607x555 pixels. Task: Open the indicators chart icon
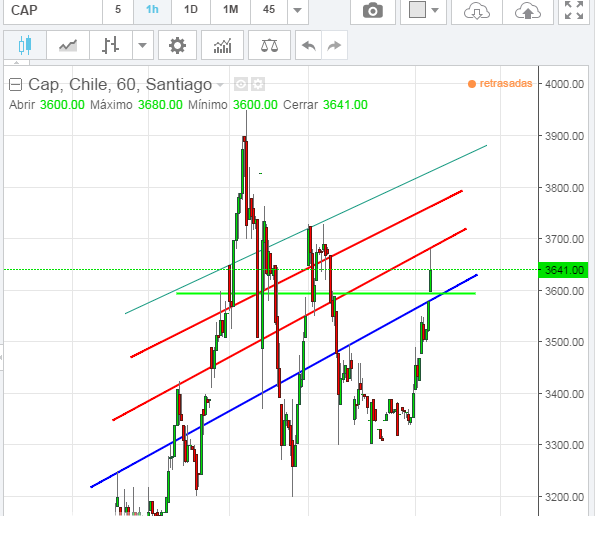[223, 46]
